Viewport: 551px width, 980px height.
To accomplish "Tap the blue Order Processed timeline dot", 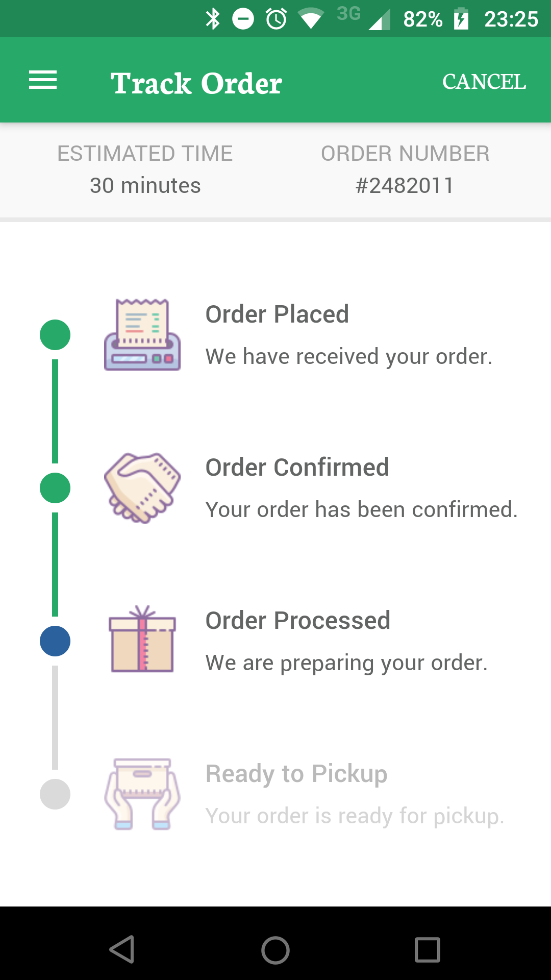I will click(x=55, y=641).
